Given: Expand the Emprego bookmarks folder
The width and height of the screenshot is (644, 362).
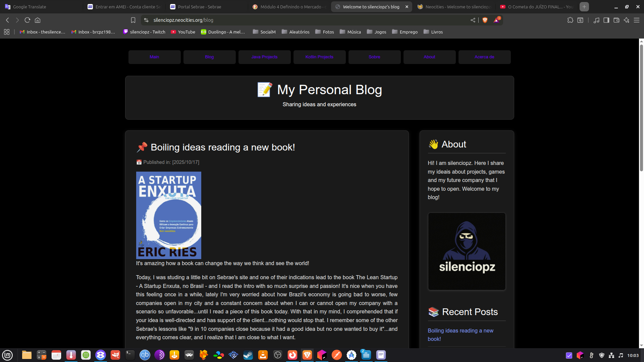Looking at the screenshot, I should tap(405, 32).
